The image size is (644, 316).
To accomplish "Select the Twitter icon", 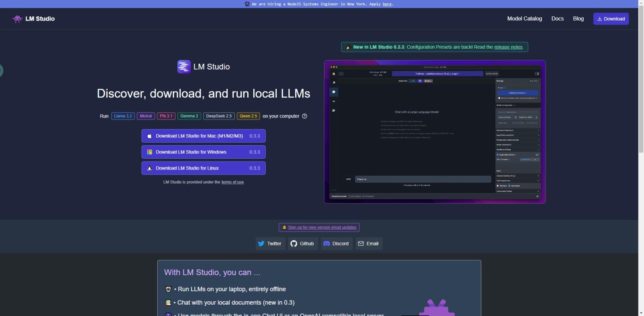I will (x=262, y=243).
